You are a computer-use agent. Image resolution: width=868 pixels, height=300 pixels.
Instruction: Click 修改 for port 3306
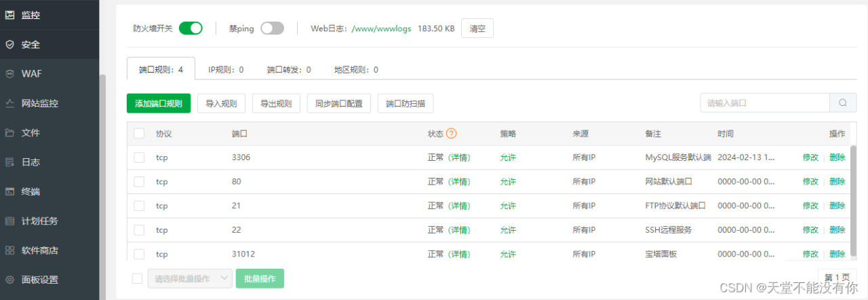(x=810, y=157)
